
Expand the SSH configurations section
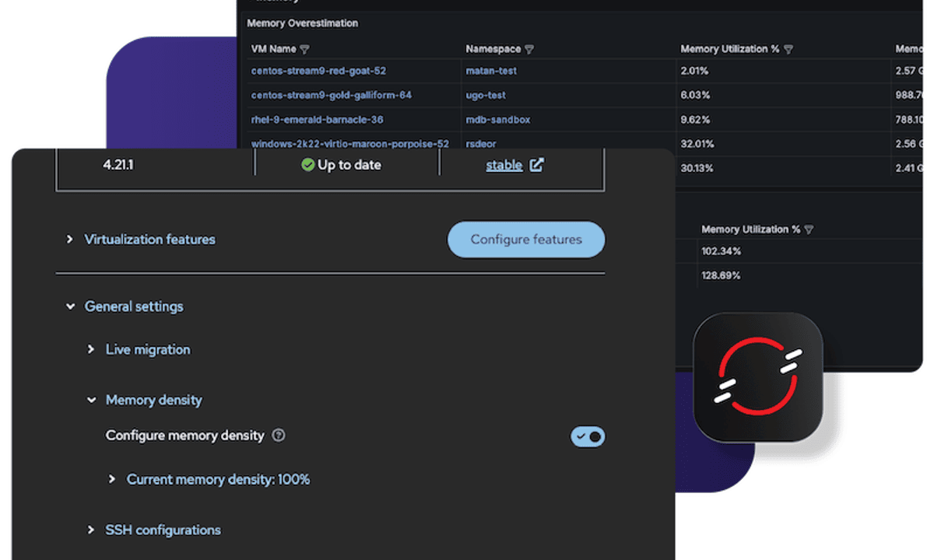pyautogui.click(x=91, y=530)
